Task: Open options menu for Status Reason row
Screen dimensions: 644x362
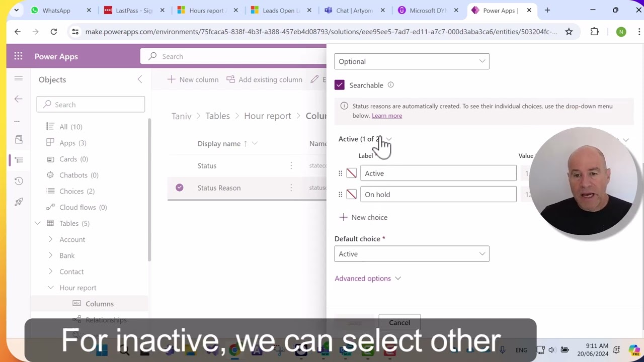Action: (x=291, y=188)
